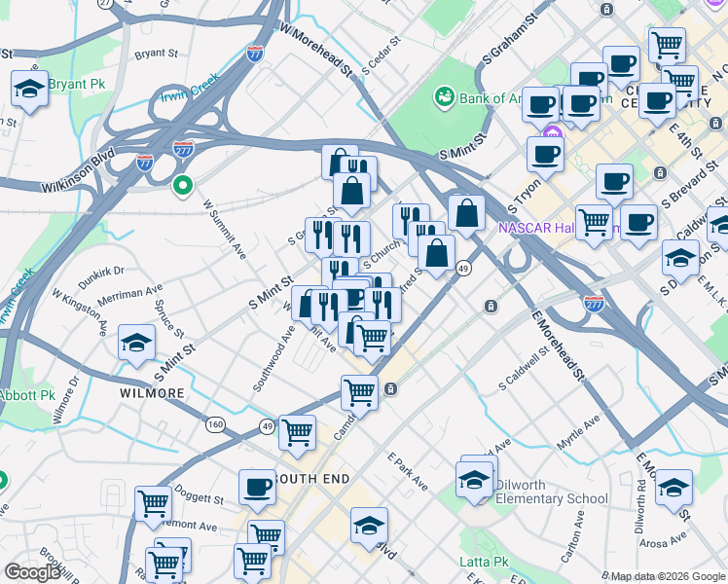This screenshot has height=584, width=728.
Task: Select the Abbott Pk park label
Action: (28, 395)
